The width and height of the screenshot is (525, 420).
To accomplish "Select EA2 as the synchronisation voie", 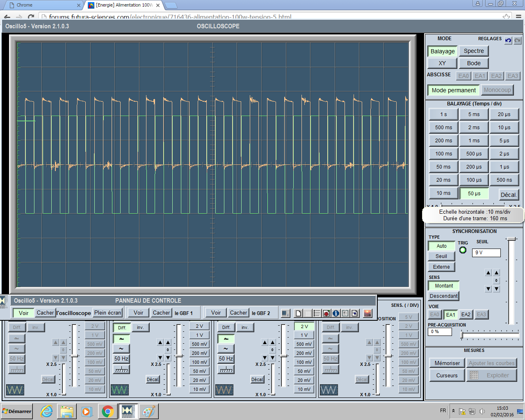I will coord(466,315).
